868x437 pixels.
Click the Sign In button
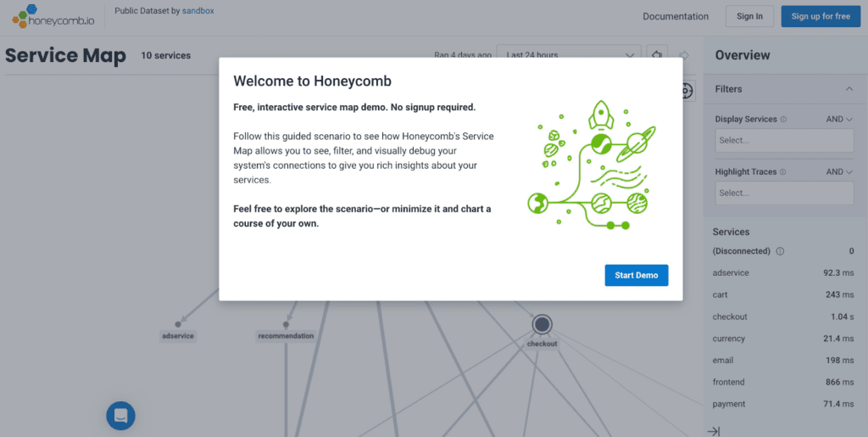tap(749, 16)
